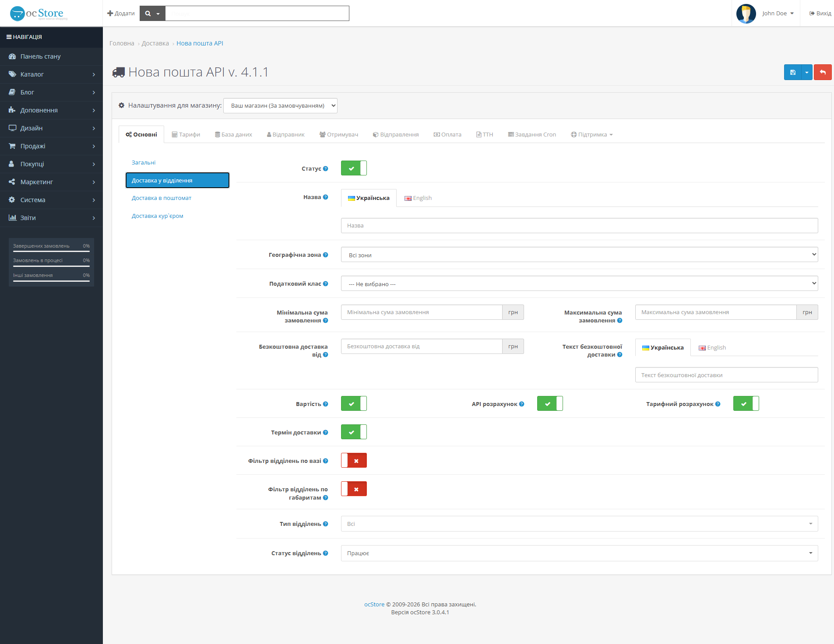Open the John Doe user dropdown

778,14
